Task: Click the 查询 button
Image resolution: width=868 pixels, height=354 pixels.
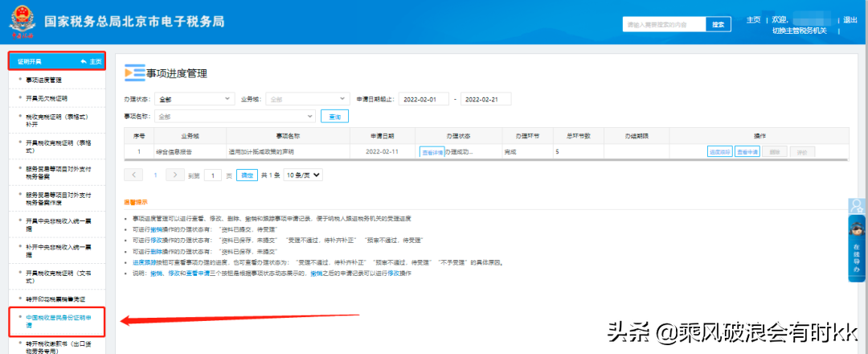Action: [x=334, y=117]
